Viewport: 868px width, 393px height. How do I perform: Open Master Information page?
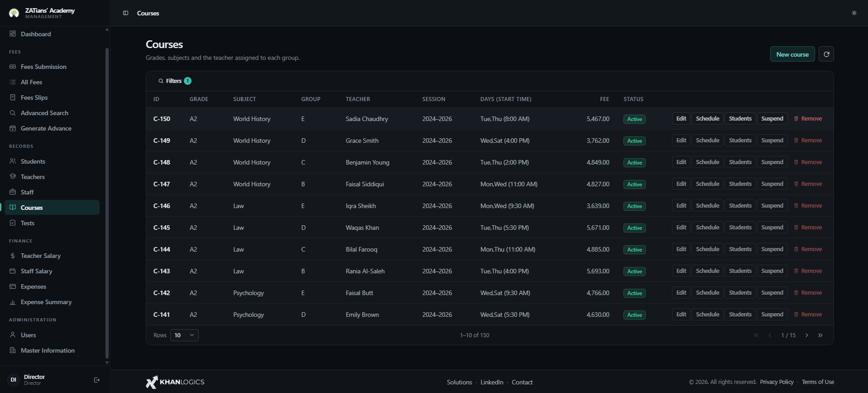[52, 350]
